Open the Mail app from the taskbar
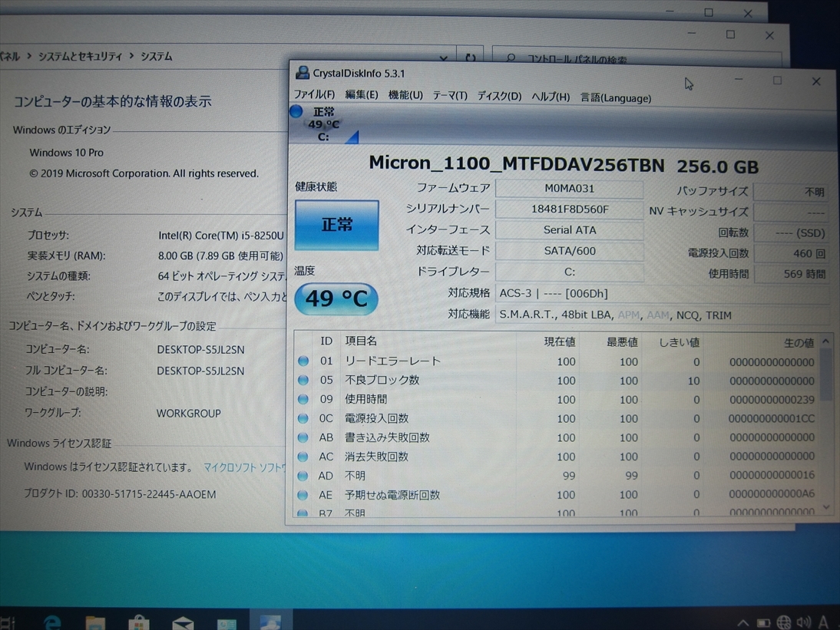Image resolution: width=840 pixels, height=630 pixels. 183,623
